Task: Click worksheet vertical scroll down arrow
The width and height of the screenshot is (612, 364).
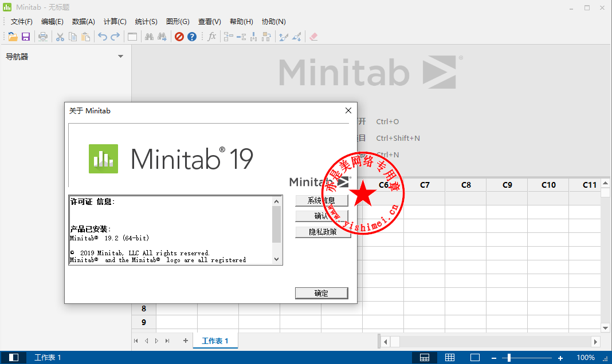Action: pos(605,328)
